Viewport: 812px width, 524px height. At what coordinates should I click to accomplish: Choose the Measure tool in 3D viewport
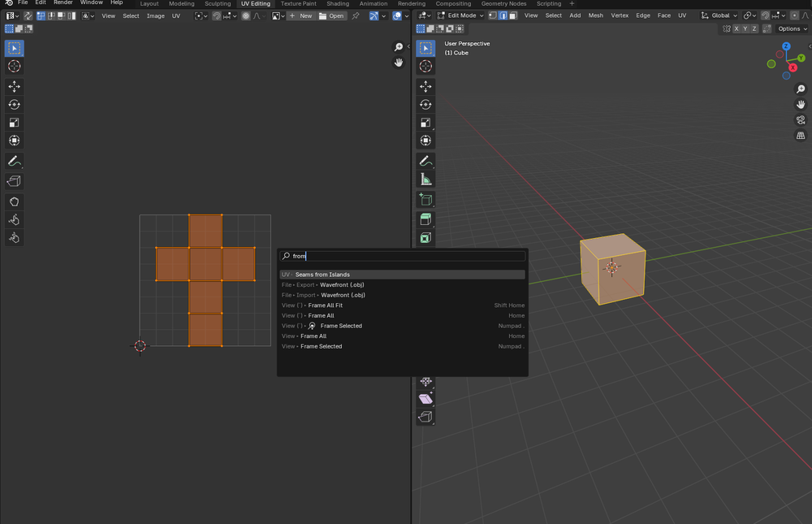(x=425, y=180)
